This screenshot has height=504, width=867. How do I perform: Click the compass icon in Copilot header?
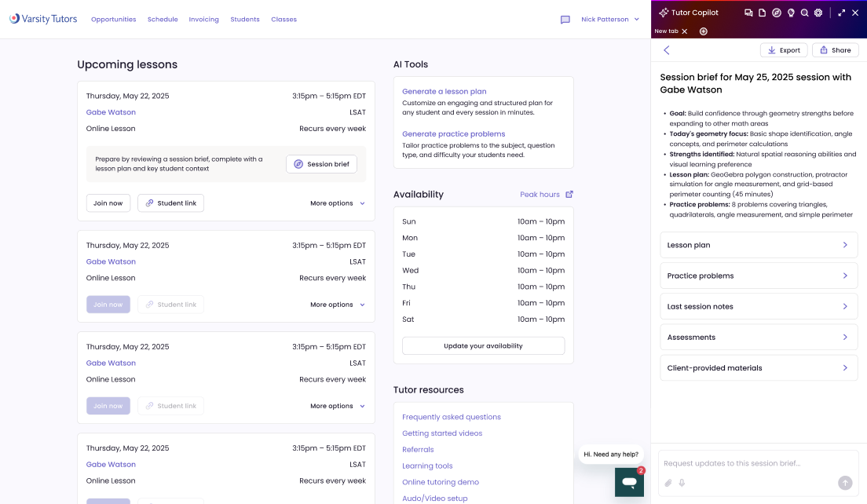pyautogui.click(x=777, y=13)
